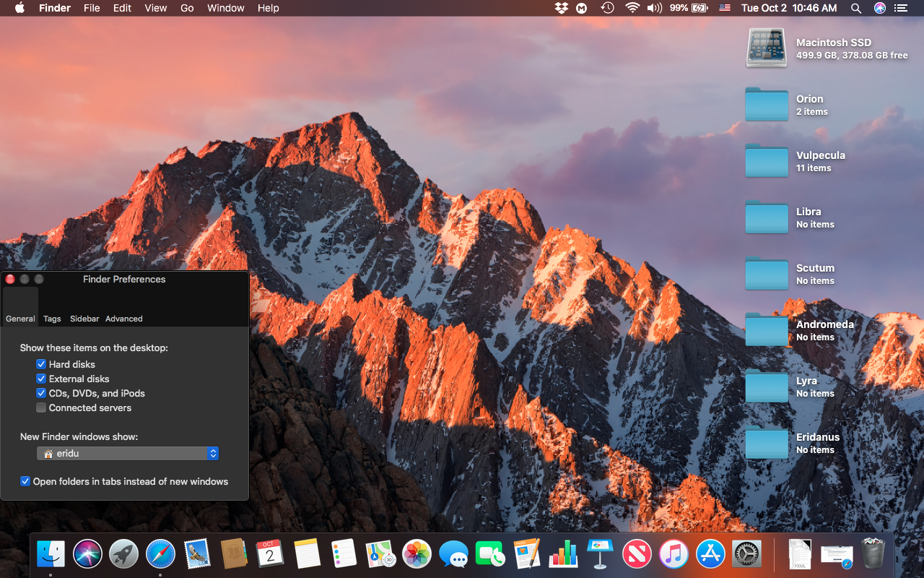
Task: Open the Go menu
Action: click(x=187, y=8)
